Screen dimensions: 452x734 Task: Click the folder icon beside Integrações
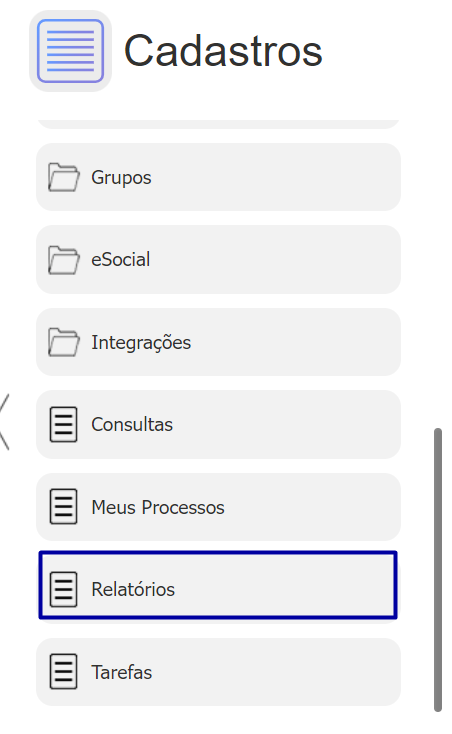[64, 342]
